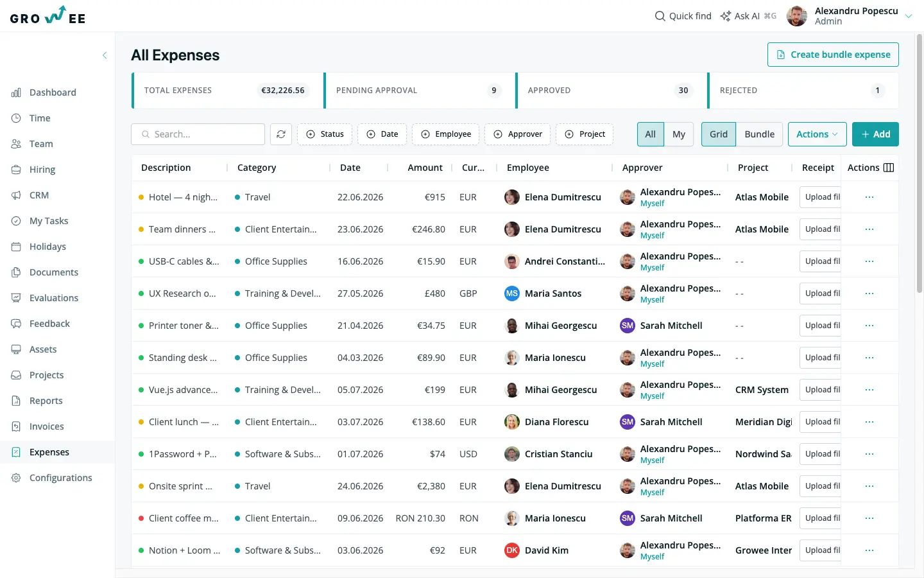Viewport: 924px width, 578px height.
Task: Open row menu for Notion + Loom row
Action: 869,550
